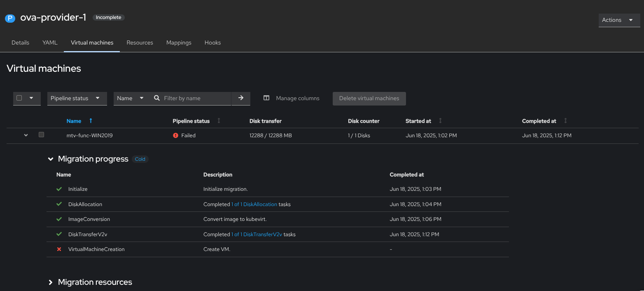The height and width of the screenshot is (291, 644).
Task: Click the Filter by name input field
Action: point(195,98)
